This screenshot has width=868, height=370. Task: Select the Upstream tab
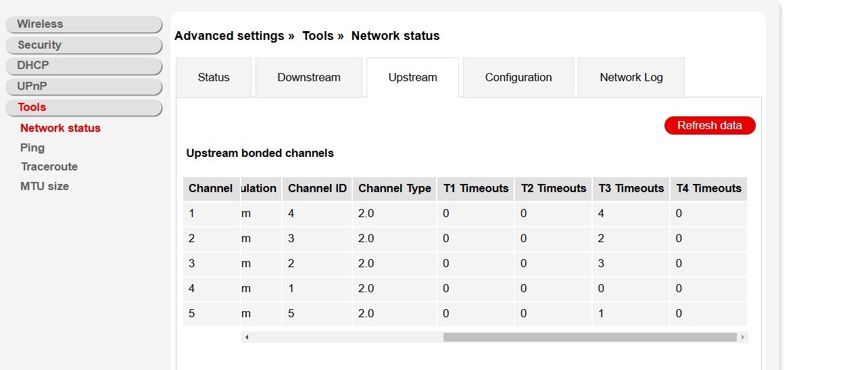[412, 78]
